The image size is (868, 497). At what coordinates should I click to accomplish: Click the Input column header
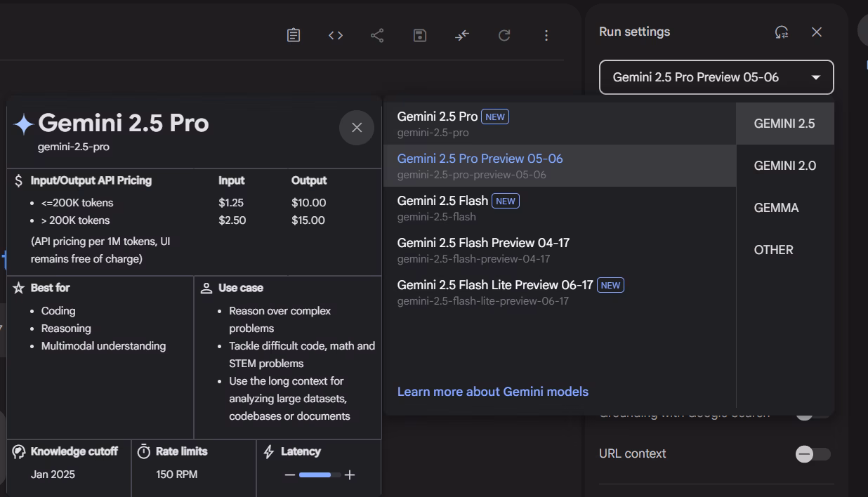[232, 180]
